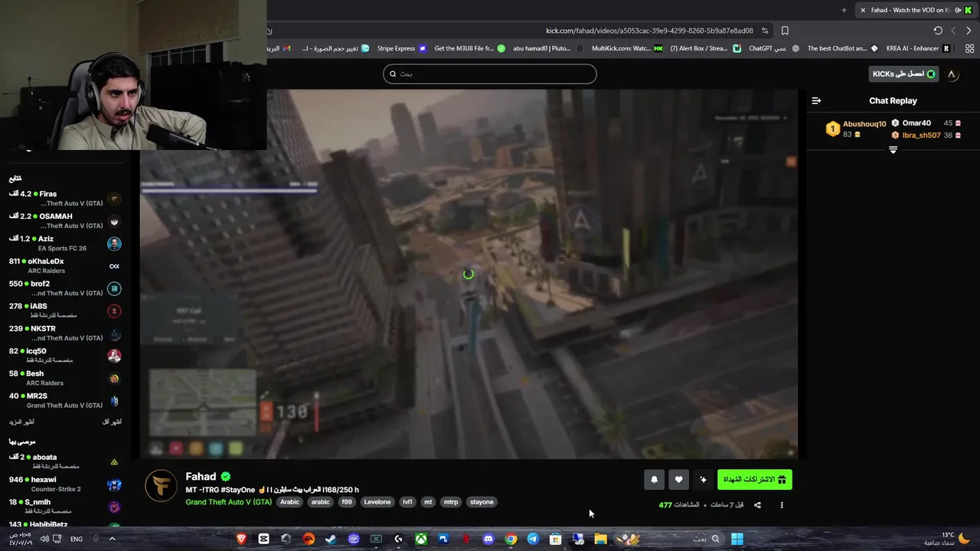
Task: Open the Get the M3U8 File bookmark
Action: [x=469, y=48]
